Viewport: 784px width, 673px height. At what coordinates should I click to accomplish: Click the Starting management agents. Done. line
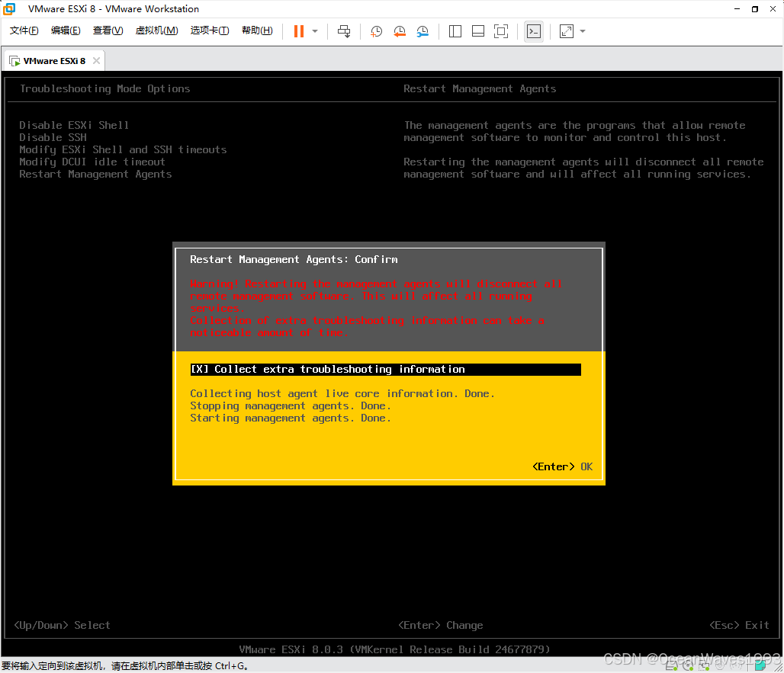(291, 418)
